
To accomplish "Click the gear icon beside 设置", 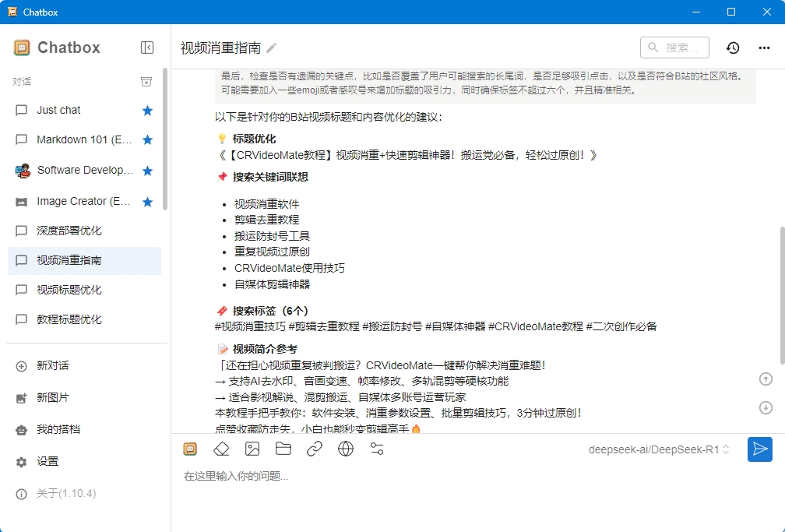I will point(22,462).
